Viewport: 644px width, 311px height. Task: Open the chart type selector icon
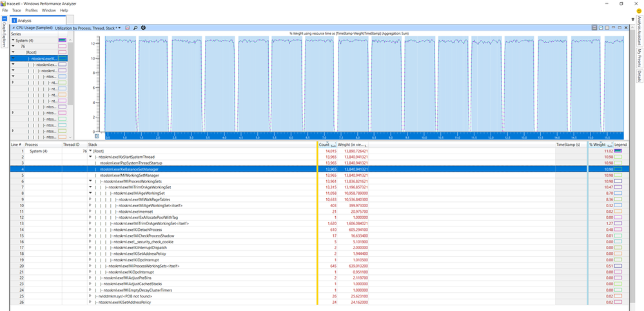click(128, 28)
